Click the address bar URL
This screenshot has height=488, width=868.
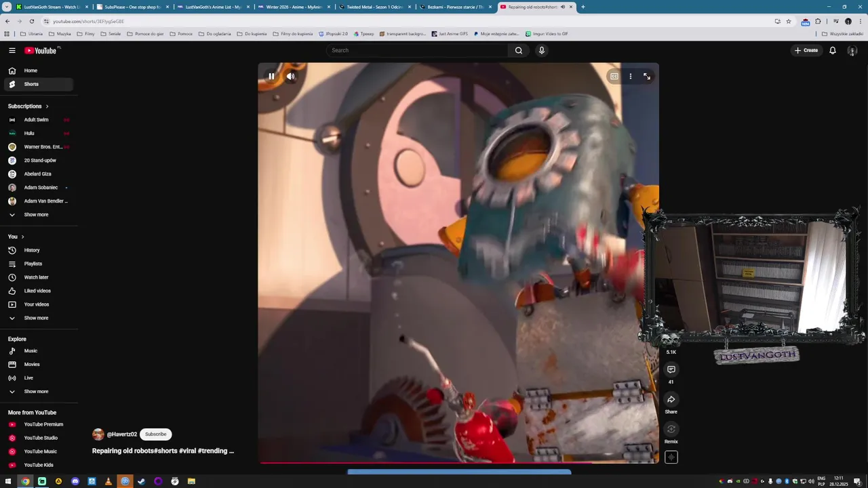click(x=88, y=21)
